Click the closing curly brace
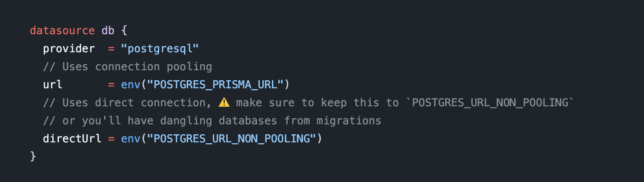 [33, 157]
